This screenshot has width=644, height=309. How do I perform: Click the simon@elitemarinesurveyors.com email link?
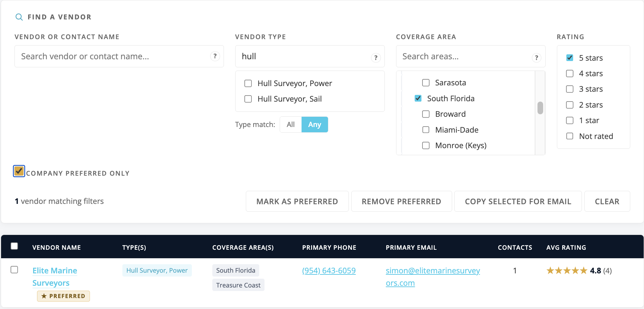coord(433,277)
